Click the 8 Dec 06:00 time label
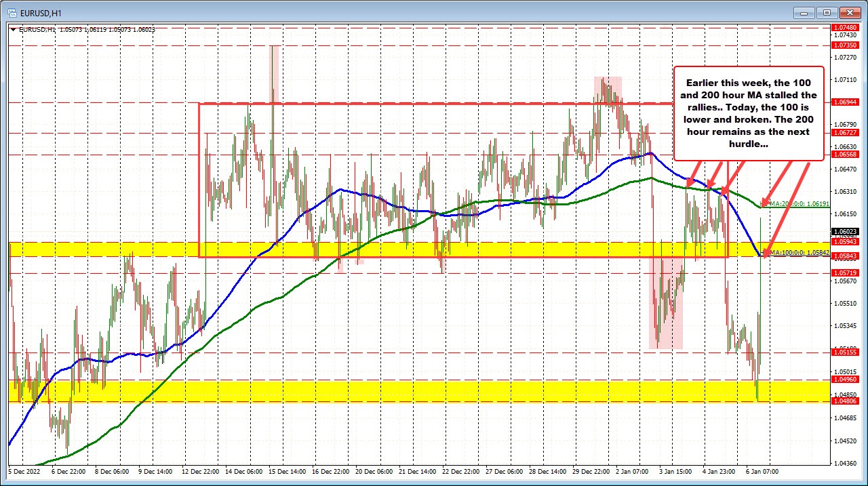This screenshot has width=868, height=486. tap(112, 471)
